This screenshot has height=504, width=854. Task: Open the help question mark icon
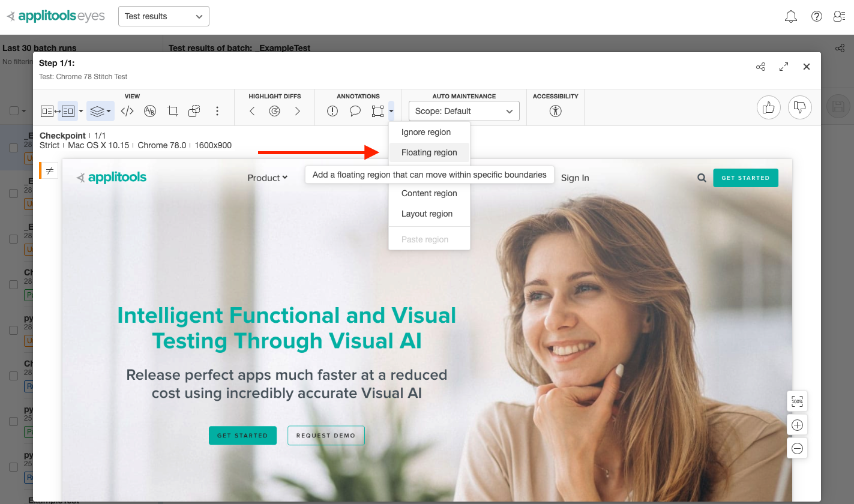click(816, 17)
